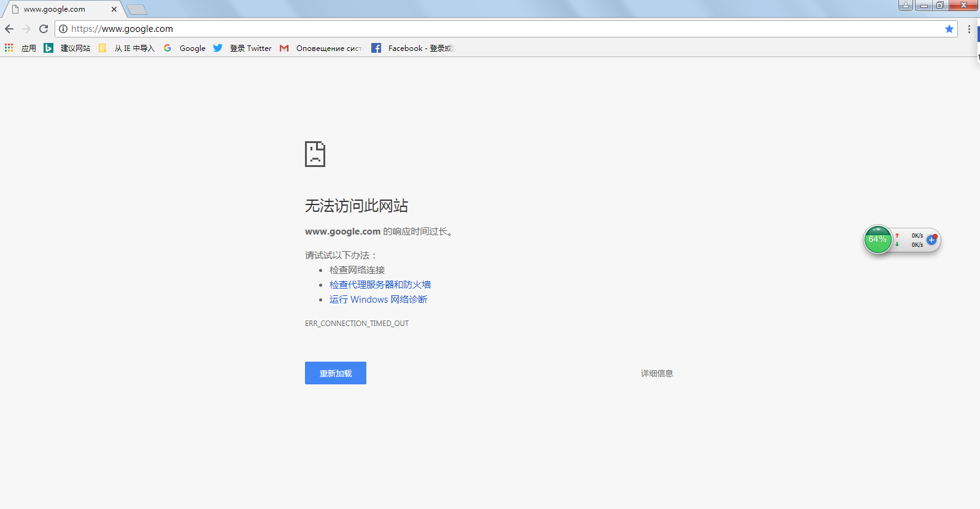Viewport: 980px width, 509px height.
Task: Click 检查代理服务器和防火墙 link
Action: [380, 285]
